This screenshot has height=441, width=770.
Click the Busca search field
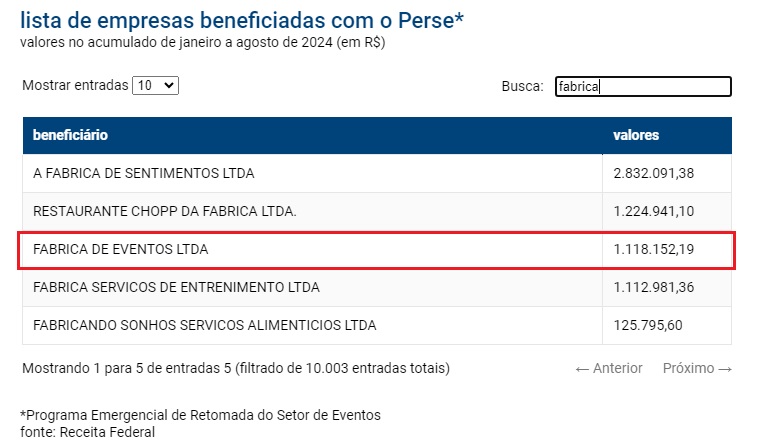pyautogui.click(x=643, y=87)
